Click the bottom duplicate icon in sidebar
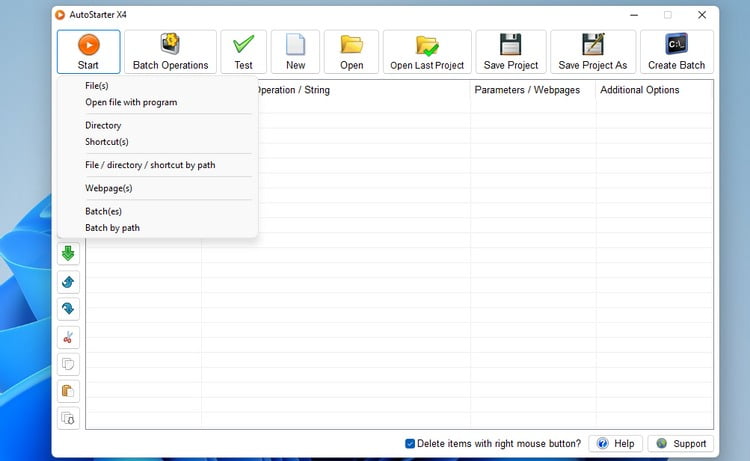 pos(68,419)
